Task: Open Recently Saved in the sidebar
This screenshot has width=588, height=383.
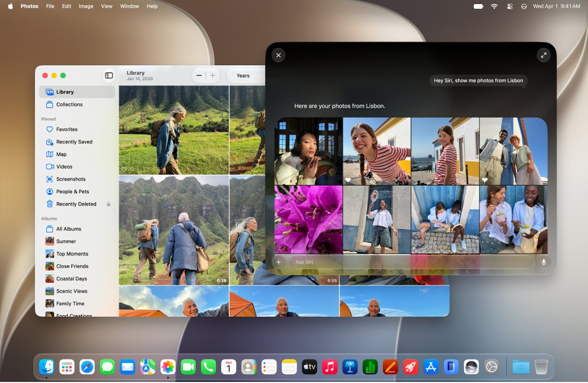Action: click(77, 142)
